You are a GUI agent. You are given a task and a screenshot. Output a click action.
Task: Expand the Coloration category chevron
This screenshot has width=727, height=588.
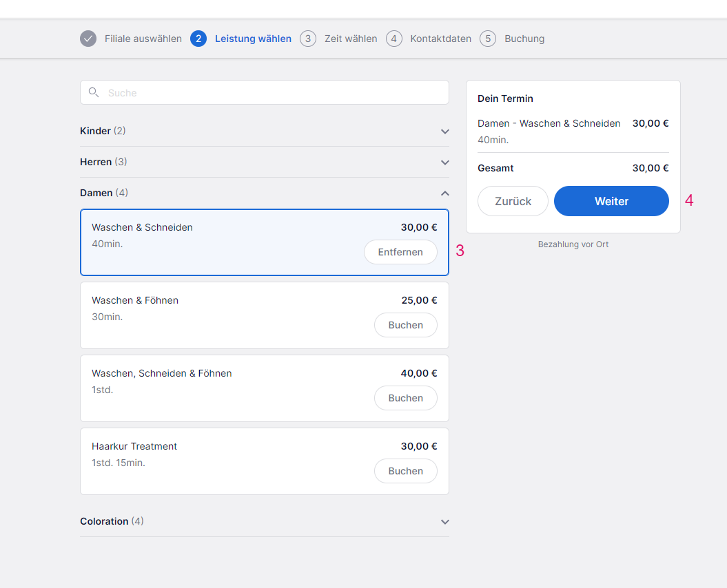pos(444,522)
